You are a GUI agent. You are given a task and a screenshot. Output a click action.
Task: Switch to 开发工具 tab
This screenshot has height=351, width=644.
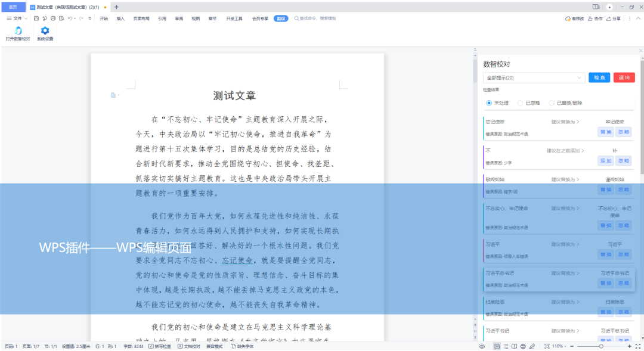coord(234,18)
